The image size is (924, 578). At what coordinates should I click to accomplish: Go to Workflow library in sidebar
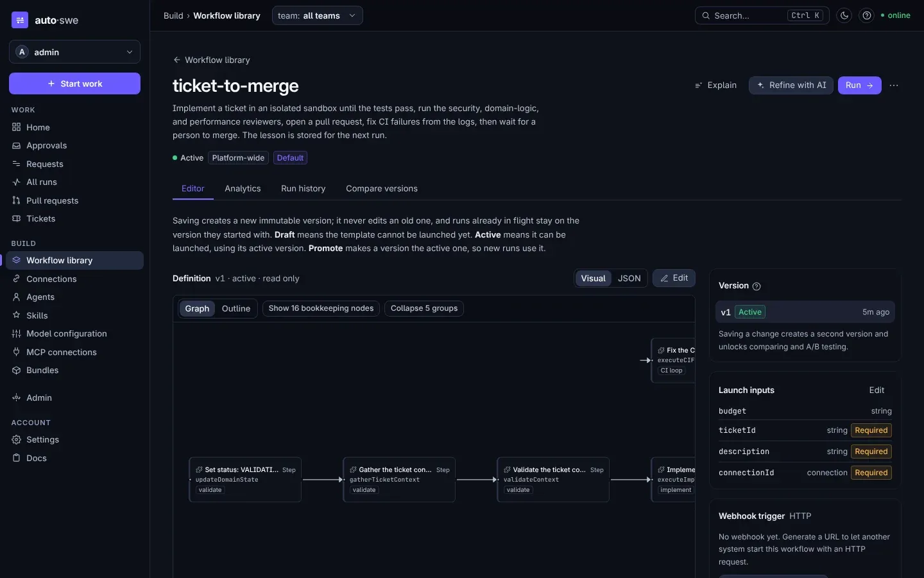click(74, 260)
